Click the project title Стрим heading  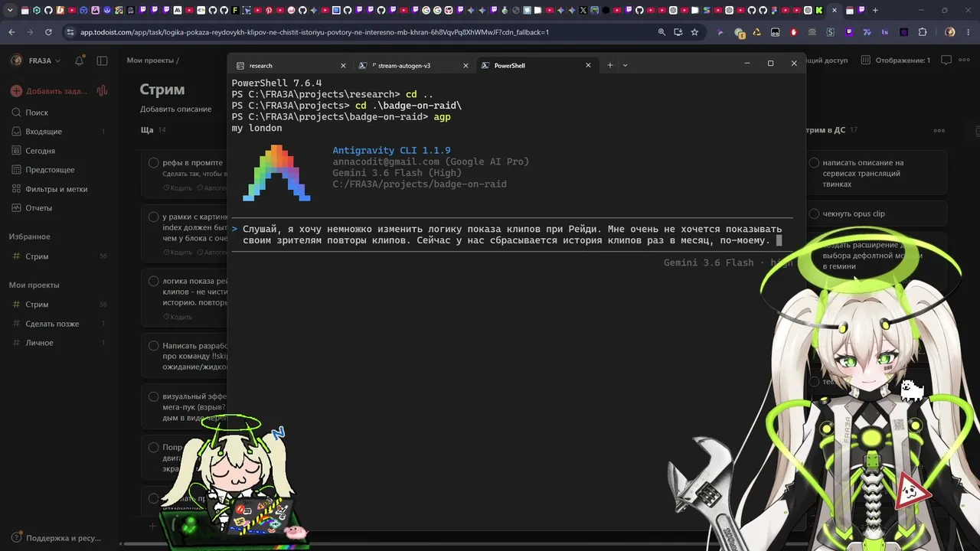click(162, 90)
